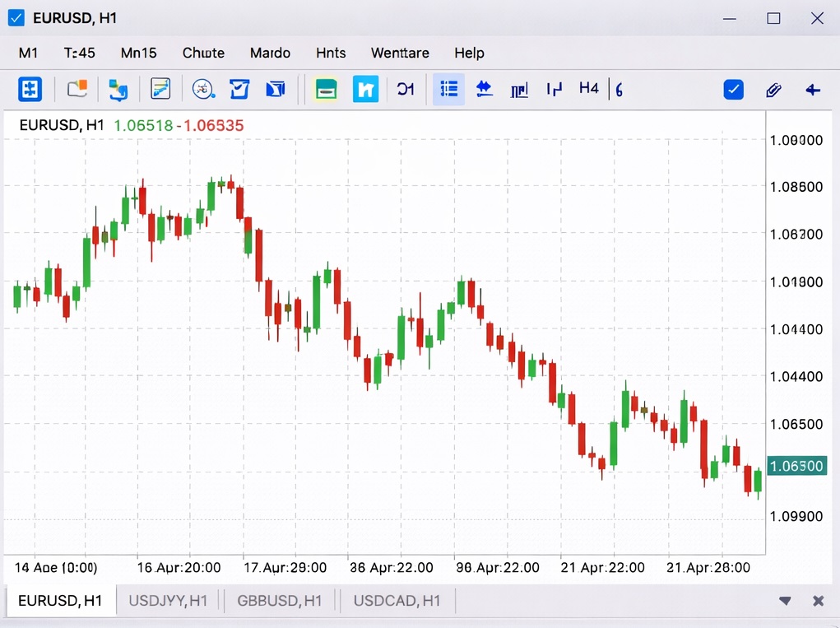Click the red ask price 1.06535
This screenshot has height=628, width=840.
214,125
